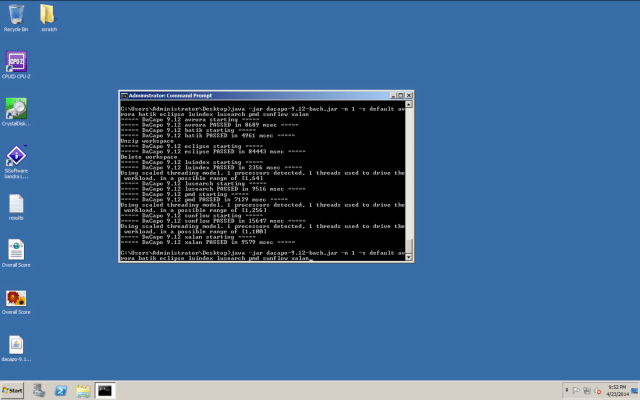Click the 'eclipse PASSED in 84443 msec' line
Viewport: 640px width, 400px height.
click(213, 151)
